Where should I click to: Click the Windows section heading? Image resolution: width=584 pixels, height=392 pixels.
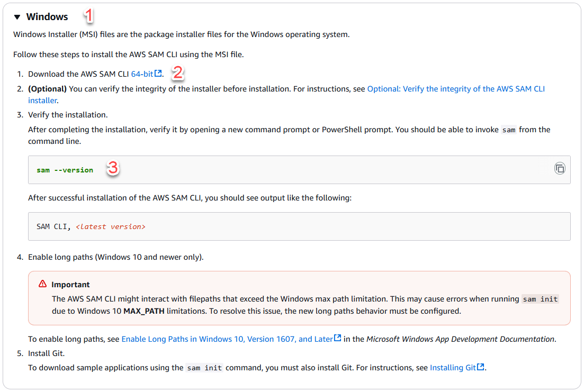click(47, 17)
